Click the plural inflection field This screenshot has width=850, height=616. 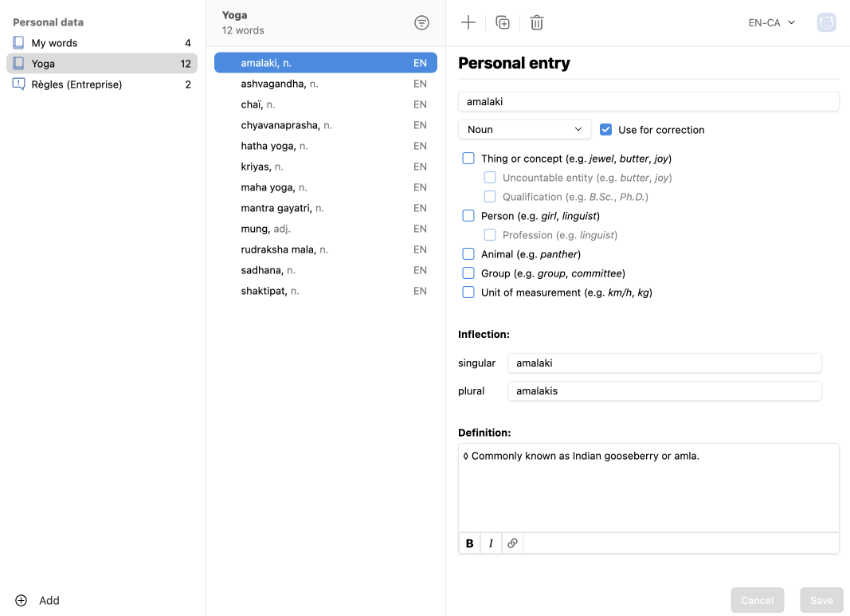click(664, 391)
